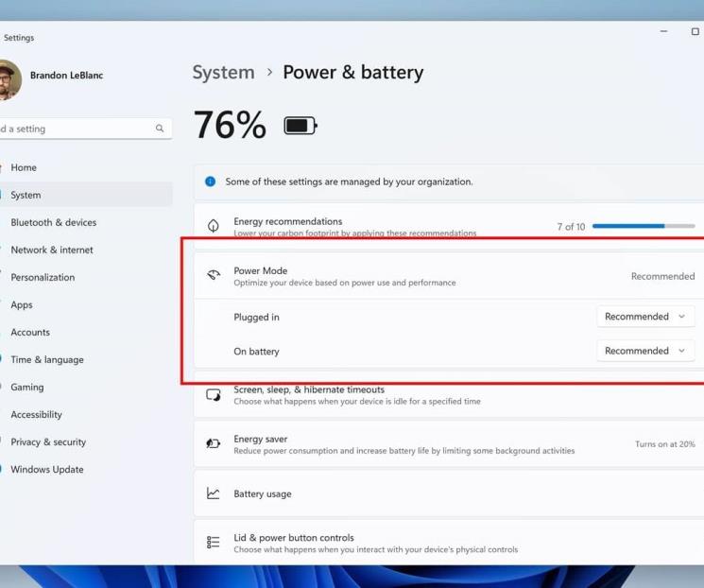
Task: Click the Battery usage chart icon
Action: pos(214,493)
